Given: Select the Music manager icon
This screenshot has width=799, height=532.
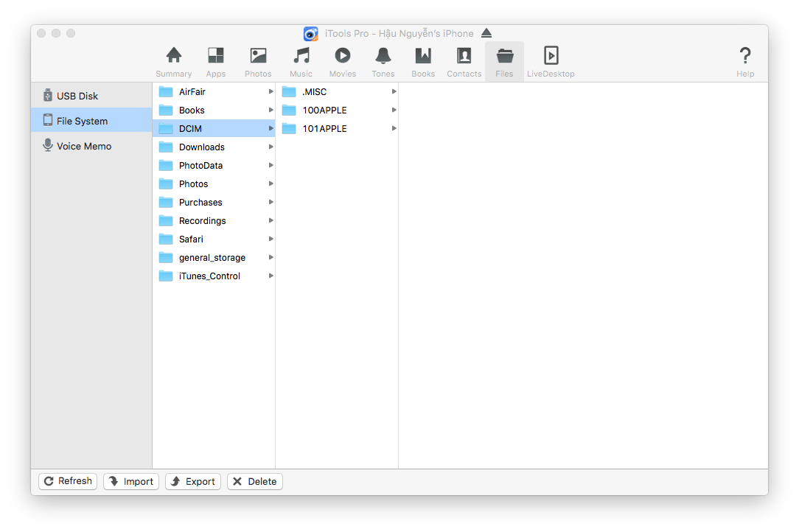Looking at the screenshot, I should pyautogui.click(x=301, y=61).
